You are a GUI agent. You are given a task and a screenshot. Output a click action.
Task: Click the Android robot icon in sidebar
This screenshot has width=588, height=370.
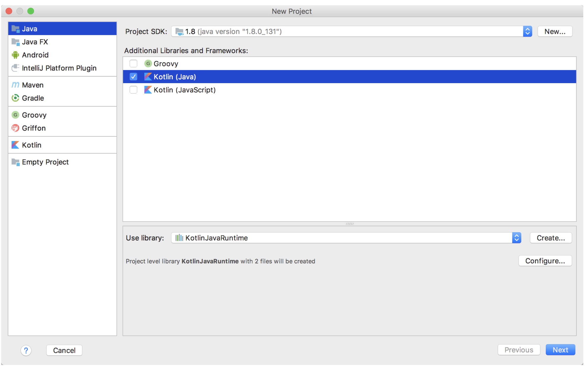15,55
